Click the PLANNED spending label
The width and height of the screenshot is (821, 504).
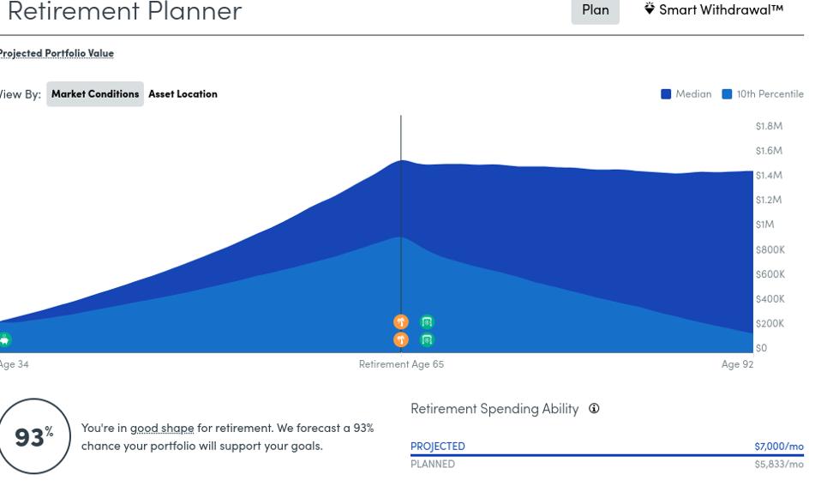click(x=433, y=465)
